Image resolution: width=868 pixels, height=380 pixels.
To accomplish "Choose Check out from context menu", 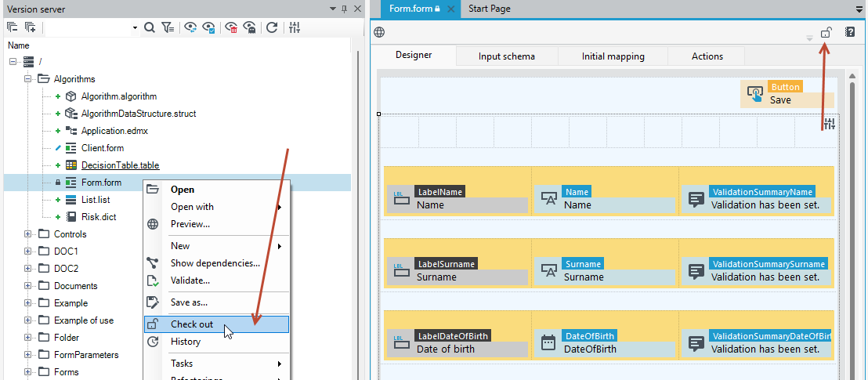I will tap(216, 324).
